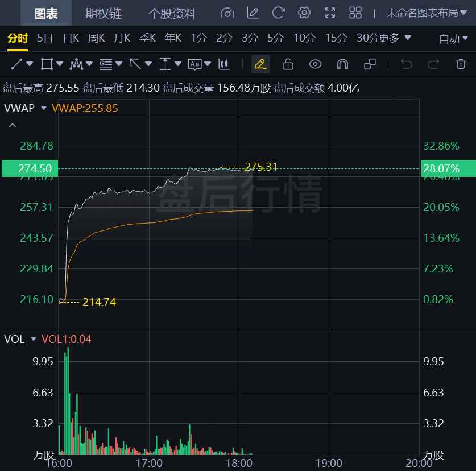Switch to the 期权链 tab
This screenshot has width=476, height=471.
[103, 13]
